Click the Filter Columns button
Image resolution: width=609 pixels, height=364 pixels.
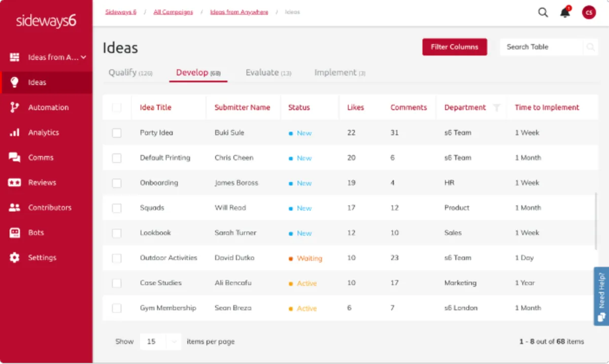(455, 47)
